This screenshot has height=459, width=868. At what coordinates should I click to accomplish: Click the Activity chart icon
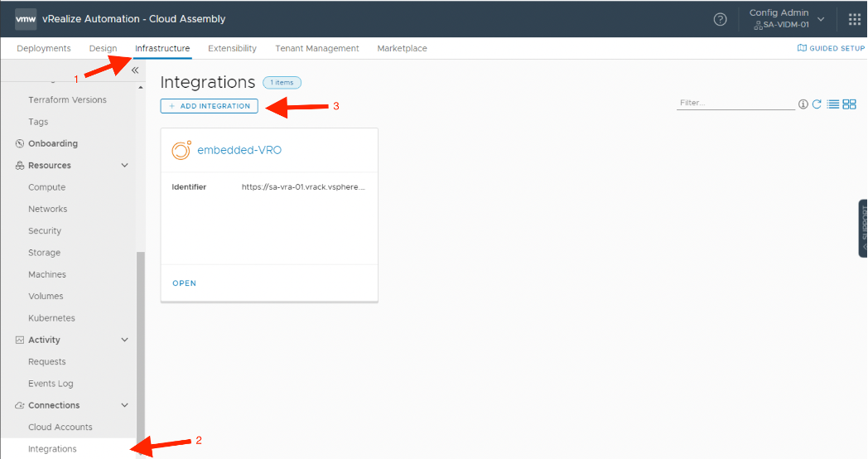pyautogui.click(x=20, y=340)
